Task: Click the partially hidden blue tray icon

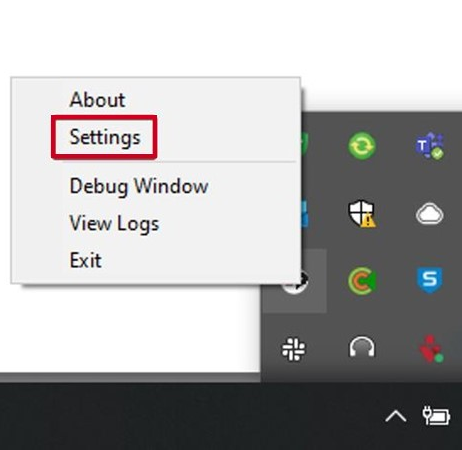Action: tap(305, 214)
